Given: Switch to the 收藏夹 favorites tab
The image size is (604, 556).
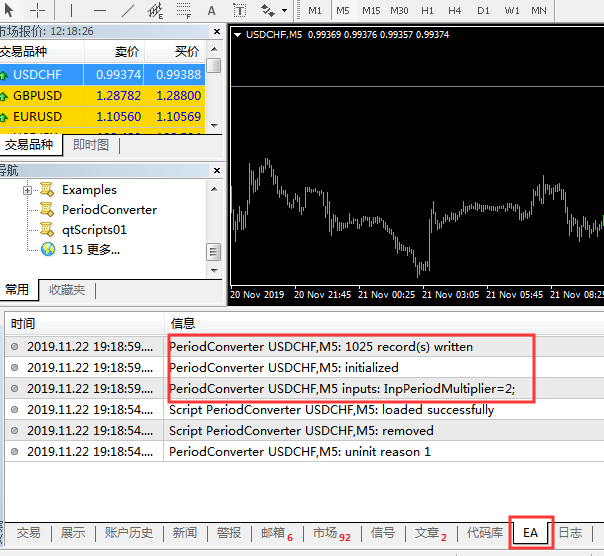Looking at the screenshot, I should pos(67,290).
